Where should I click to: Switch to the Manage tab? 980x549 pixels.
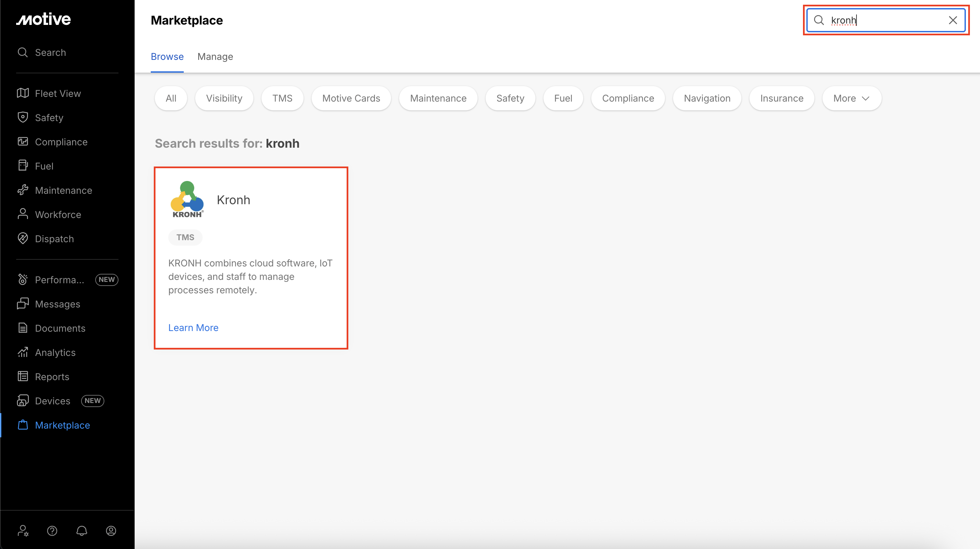pyautogui.click(x=215, y=57)
